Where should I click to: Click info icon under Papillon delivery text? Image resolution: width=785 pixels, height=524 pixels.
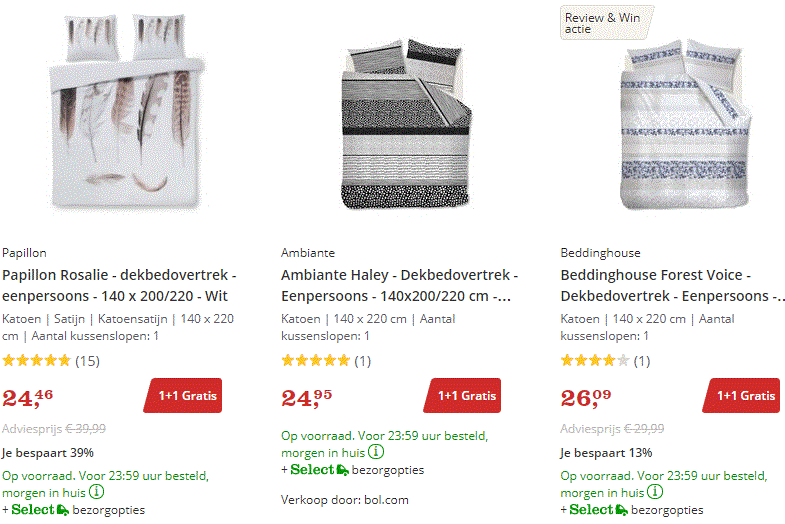97,492
